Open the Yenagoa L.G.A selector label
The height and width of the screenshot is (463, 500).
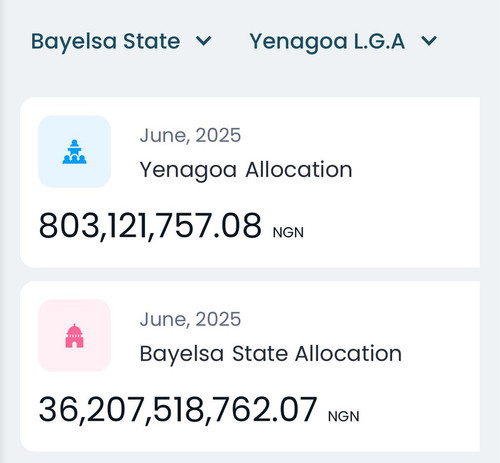[327, 42]
